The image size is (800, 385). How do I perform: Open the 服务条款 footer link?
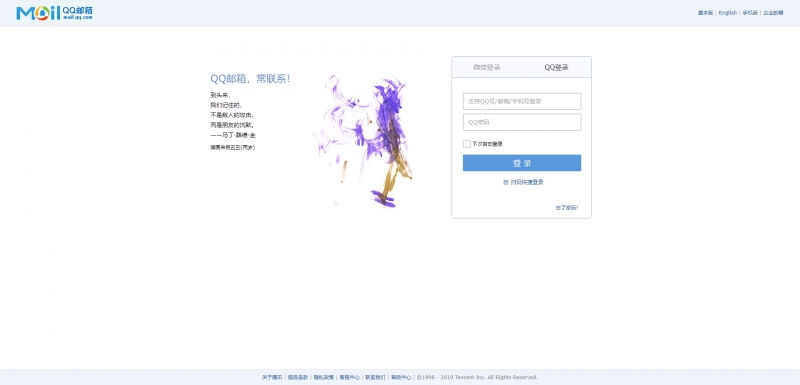tap(298, 377)
